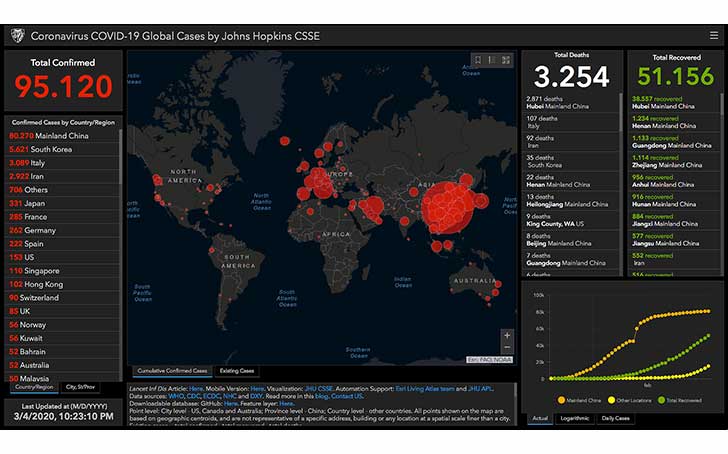Image resolution: width=728 pixels, height=454 pixels.
Task: Open the map bookmarks icon
Action: point(478,60)
